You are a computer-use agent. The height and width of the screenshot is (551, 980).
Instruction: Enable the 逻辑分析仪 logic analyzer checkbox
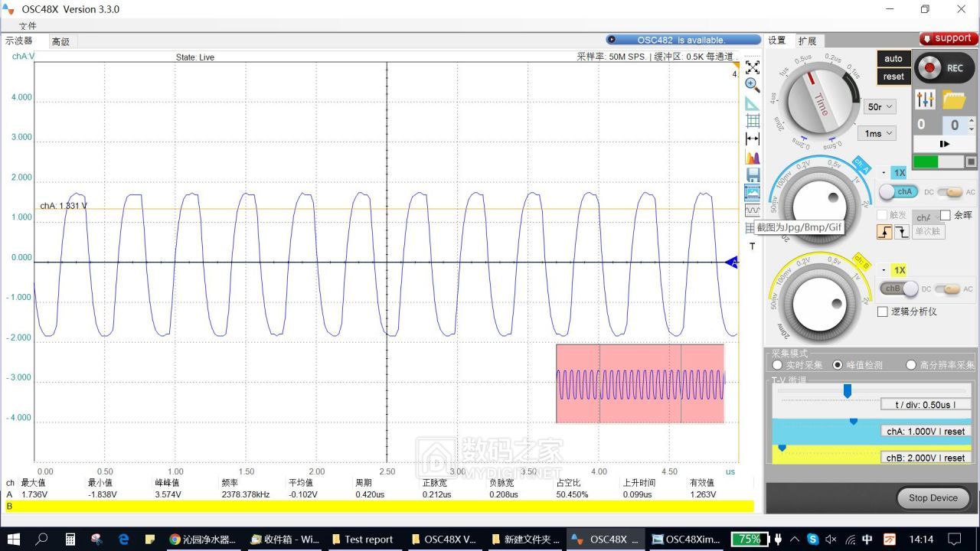point(883,311)
